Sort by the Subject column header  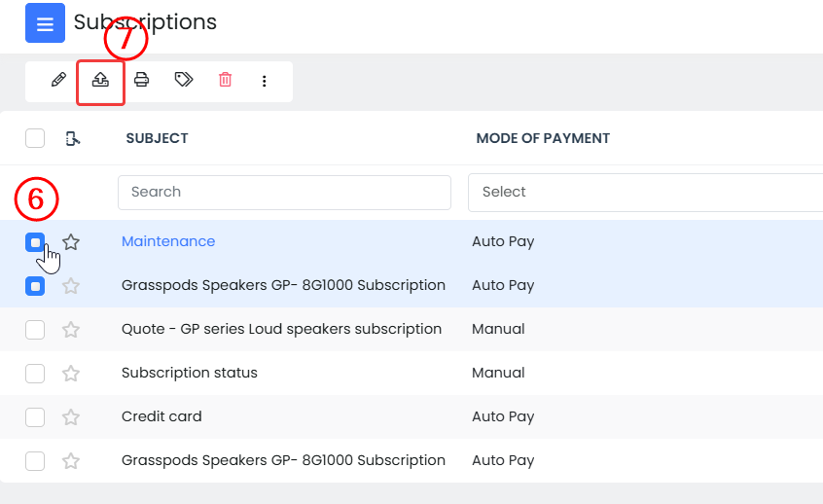(157, 138)
